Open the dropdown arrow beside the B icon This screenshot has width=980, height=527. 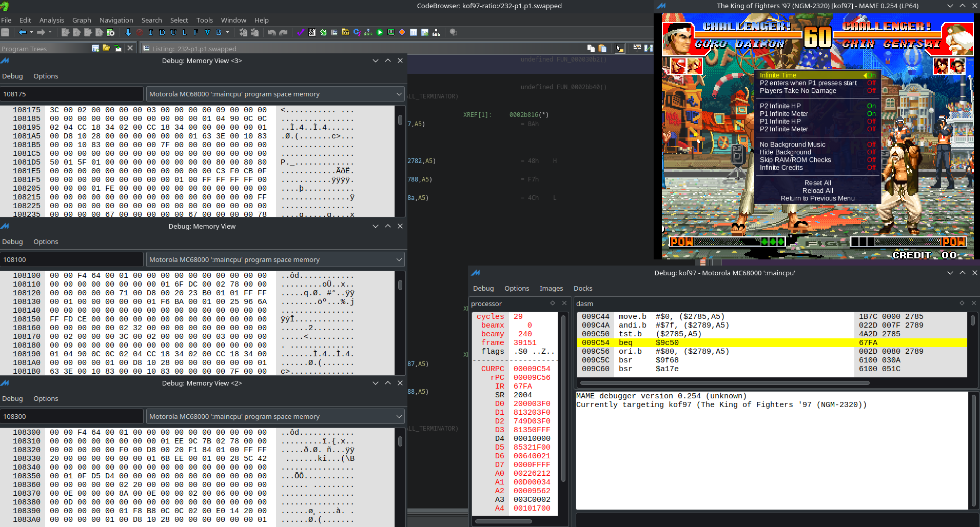(x=227, y=32)
